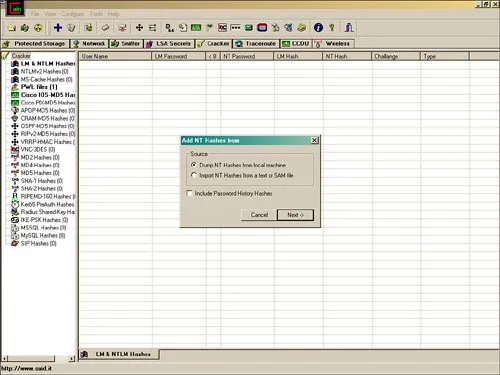Screen dimensions: 500x375
Task: Switch to the Cracker tab
Action: [214, 44]
